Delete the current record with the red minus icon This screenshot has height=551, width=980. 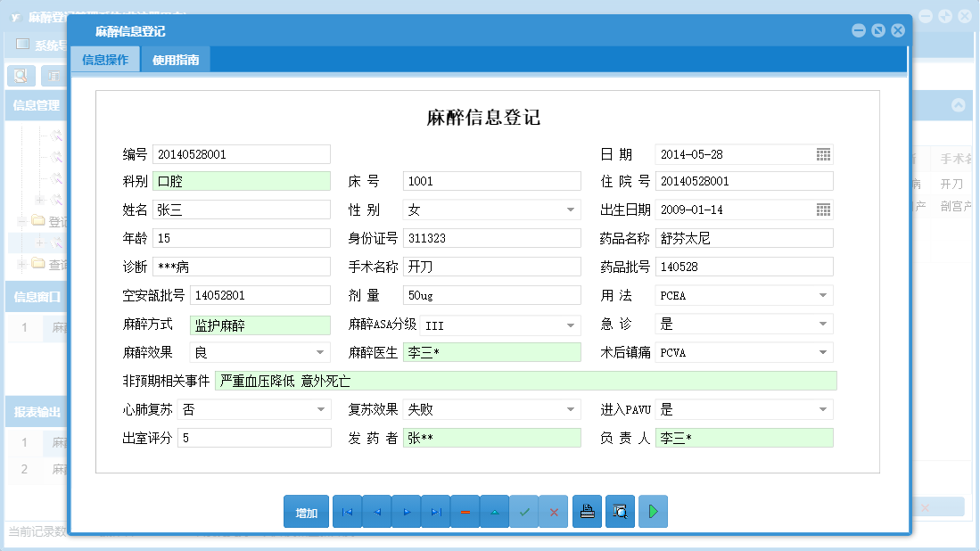coord(465,512)
